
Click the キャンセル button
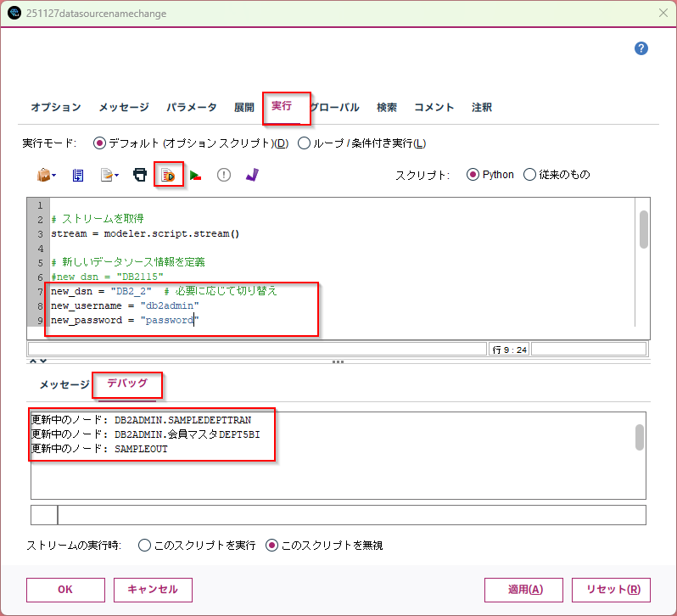click(153, 590)
